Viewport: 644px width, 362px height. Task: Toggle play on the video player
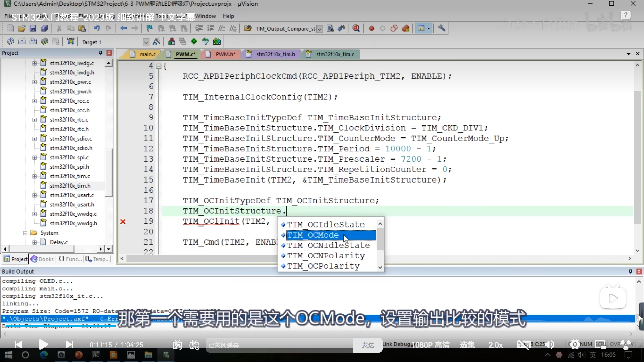(x=44, y=344)
